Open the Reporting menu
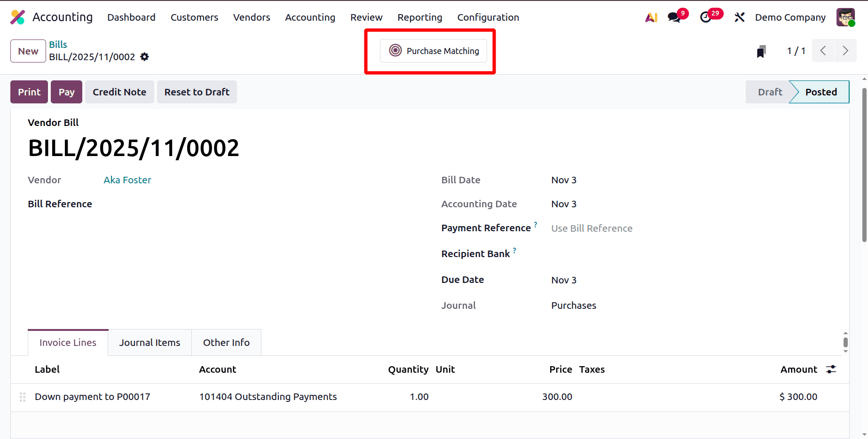Screen dimensions: 868x439 click(x=419, y=17)
